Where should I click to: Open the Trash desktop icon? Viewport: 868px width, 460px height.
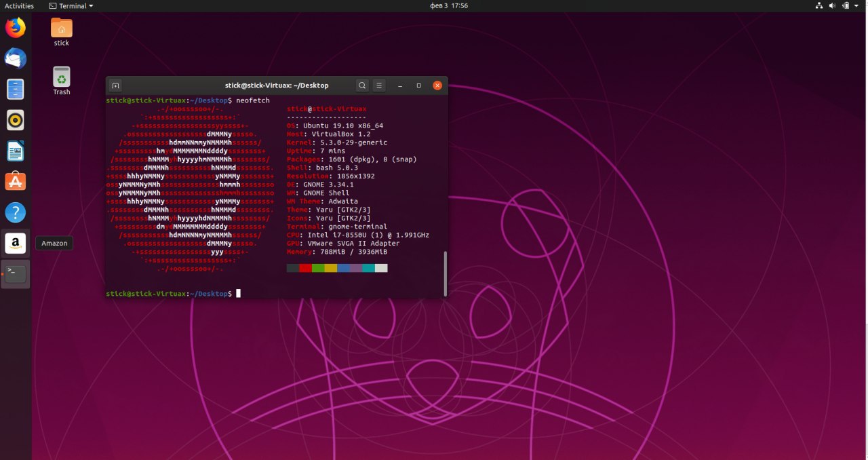pos(62,81)
